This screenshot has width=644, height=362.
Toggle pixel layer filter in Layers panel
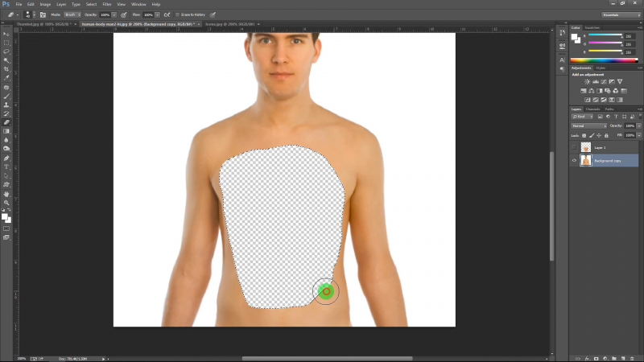point(600,117)
